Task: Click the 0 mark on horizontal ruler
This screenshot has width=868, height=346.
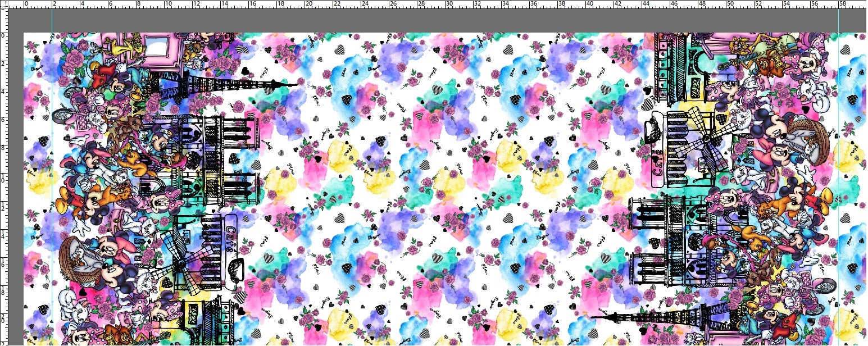Action: (x=25, y=4)
